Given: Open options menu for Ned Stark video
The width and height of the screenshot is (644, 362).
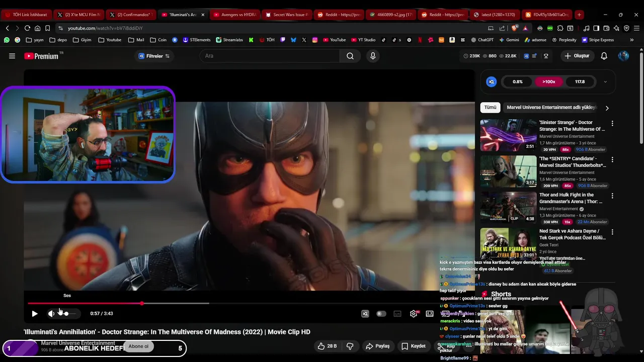Looking at the screenshot, I should point(612,232).
